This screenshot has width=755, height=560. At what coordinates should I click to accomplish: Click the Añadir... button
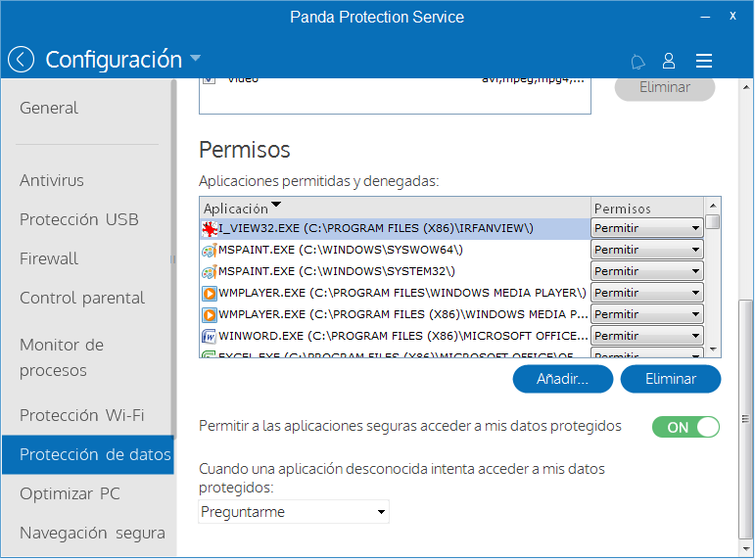click(563, 379)
